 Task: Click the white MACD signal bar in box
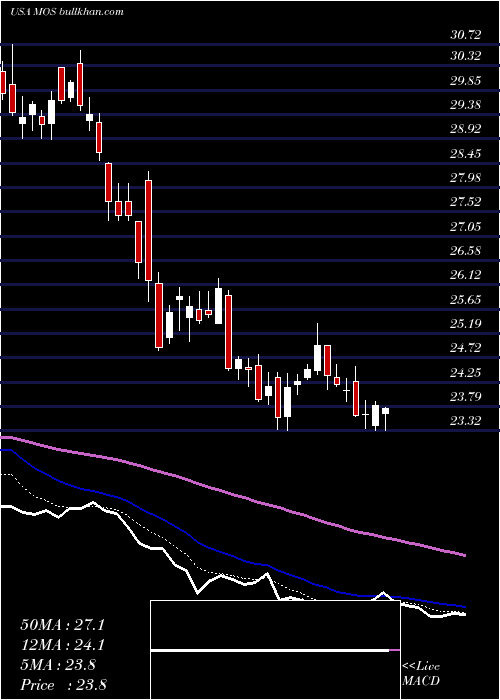click(270, 650)
